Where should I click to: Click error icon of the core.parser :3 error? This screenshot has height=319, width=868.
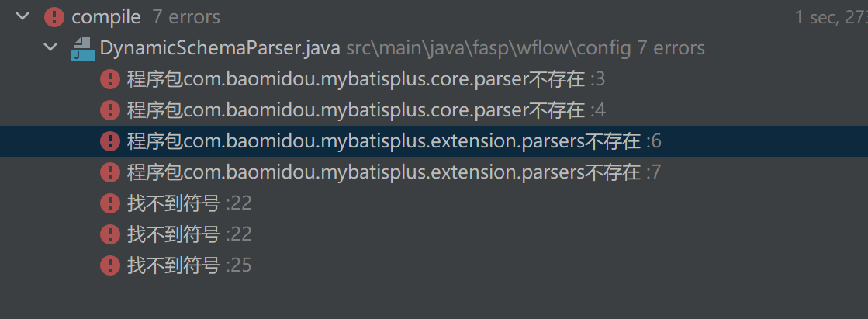[x=110, y=78]
